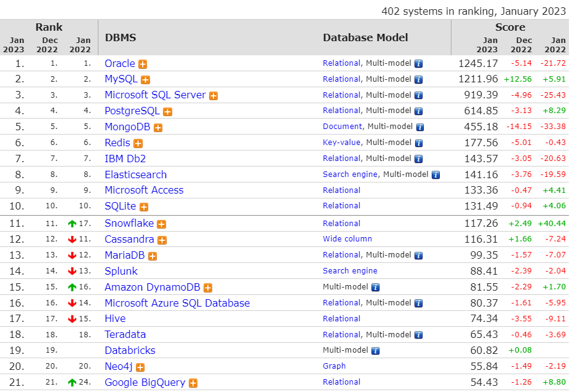
Task: Open the plus icon after Microsoft SQL Server
Action: coord(213,96)
